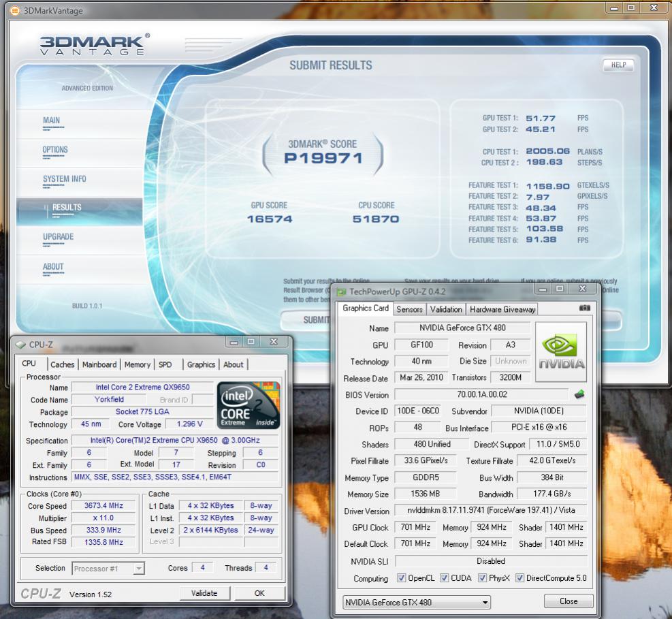Select the CPU tab in CPU-Z

pos(29,364)
